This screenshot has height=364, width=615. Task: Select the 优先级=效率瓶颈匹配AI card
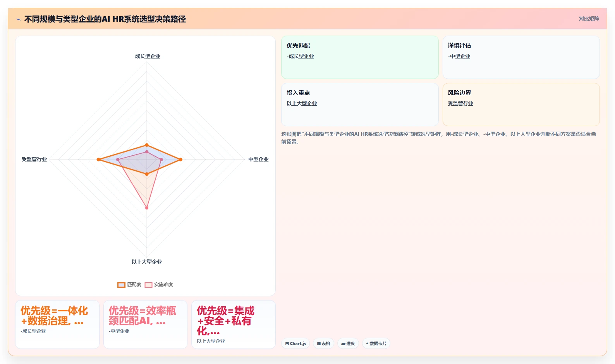click(145, 325)
